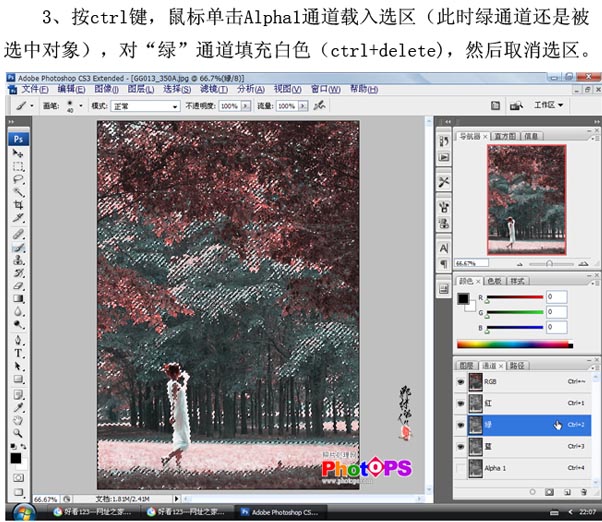Viewport: 602px width, 522px height.
Task: Click the navigator zoom slider
Action: tap(550, 264)
